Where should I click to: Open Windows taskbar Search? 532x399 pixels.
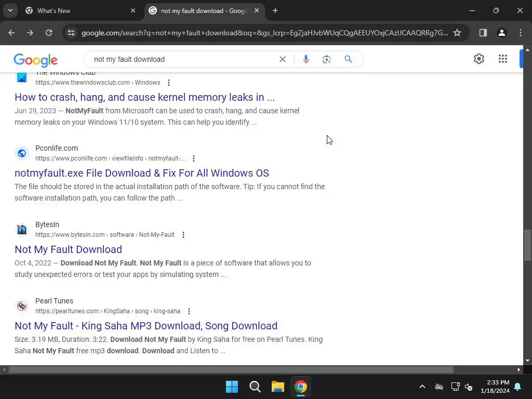pyautogui.click(x=255, y=387)
